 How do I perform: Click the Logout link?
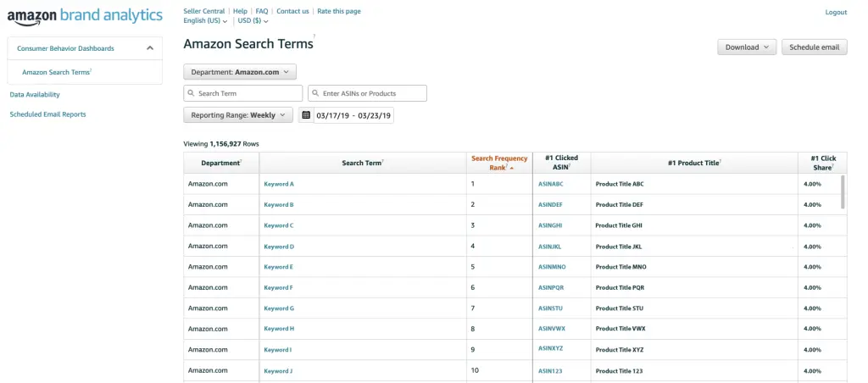(836, 12)
